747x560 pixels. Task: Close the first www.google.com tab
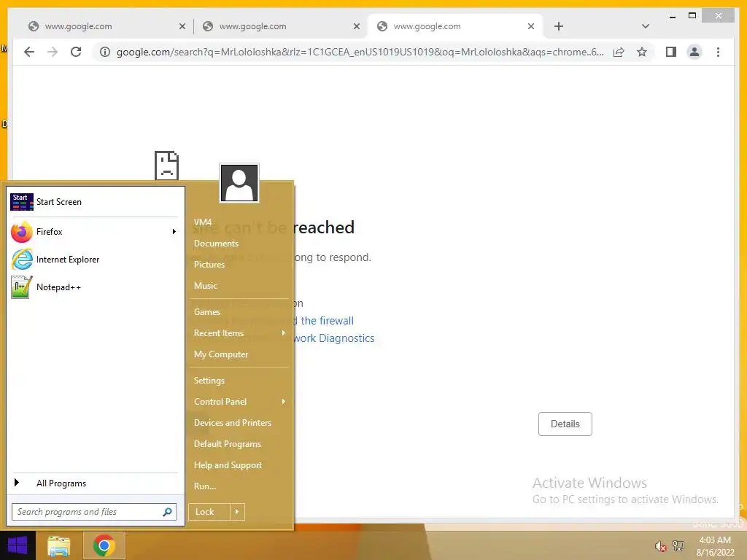[182, 26]
